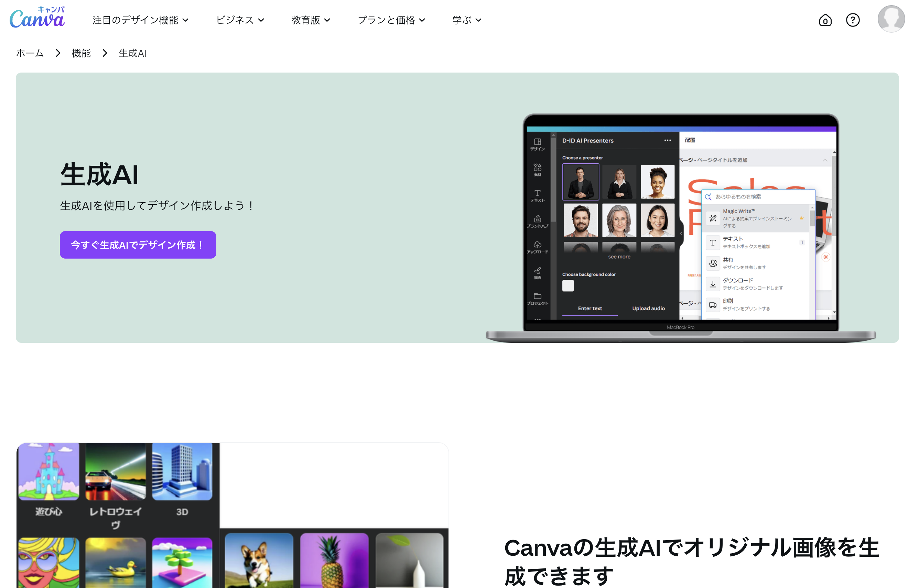Viewport: 919px width, 588px height.
Task: Switch to the Enter text tab
Action: pos(590,308)
